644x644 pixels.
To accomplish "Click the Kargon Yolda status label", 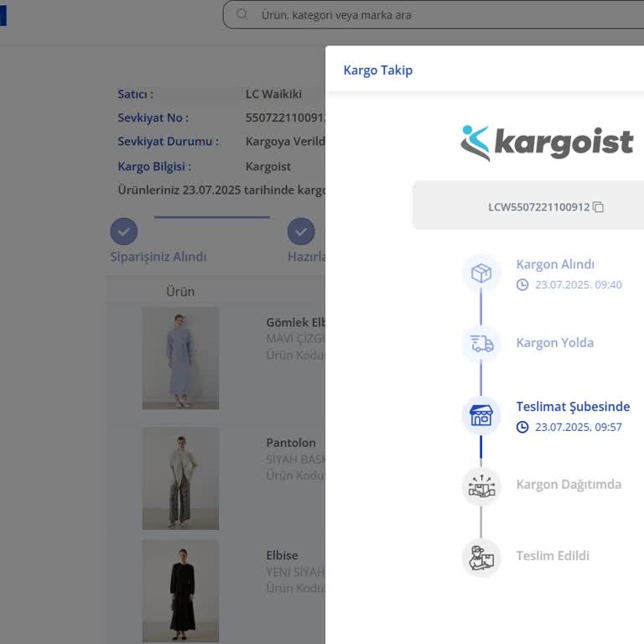I will [555, 342].
